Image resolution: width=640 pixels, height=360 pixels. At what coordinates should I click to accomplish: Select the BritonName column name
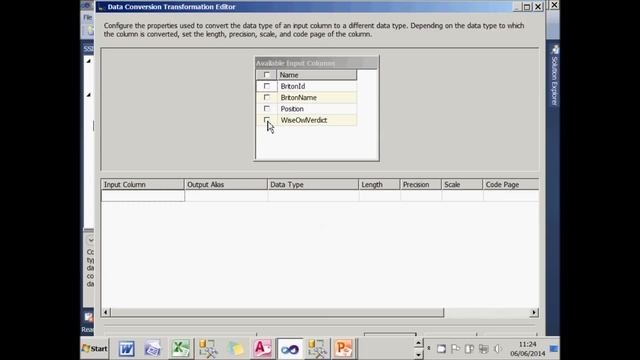pos(298,98)
